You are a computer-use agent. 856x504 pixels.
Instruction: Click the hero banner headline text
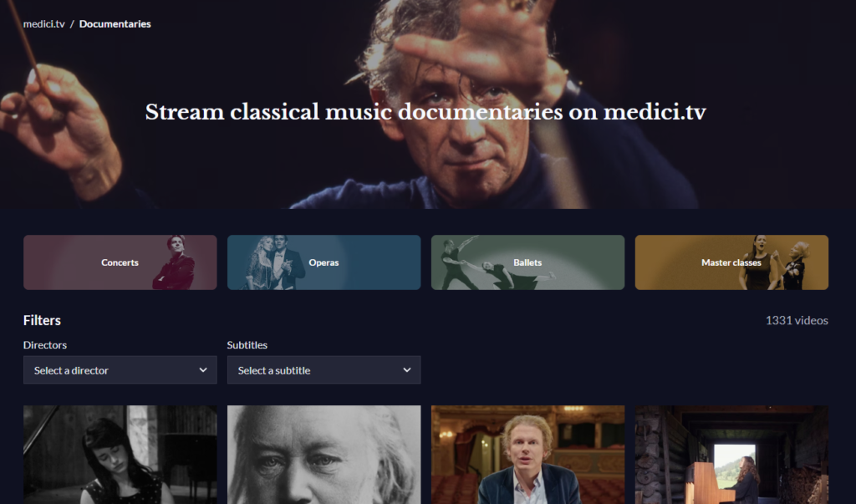coord(425,112)
